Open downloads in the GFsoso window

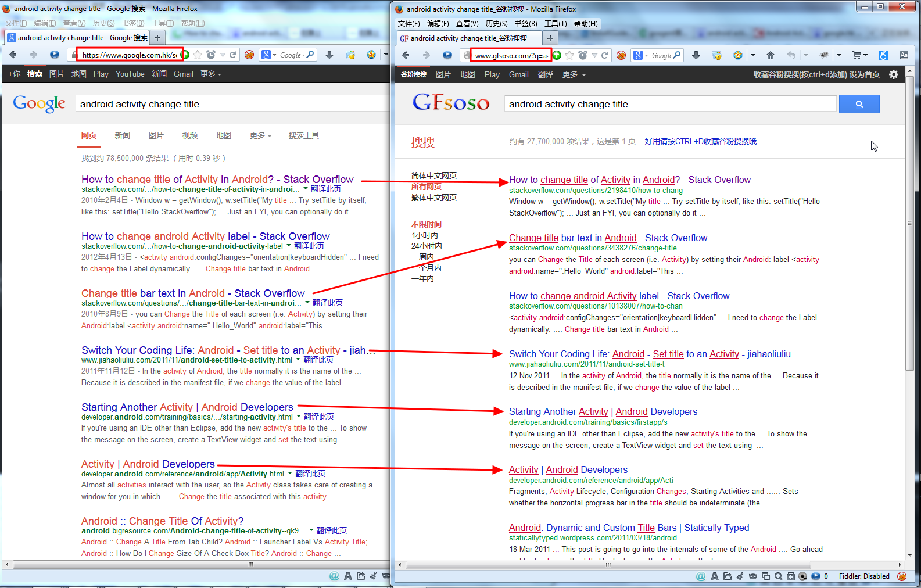[x=696, y=55]
